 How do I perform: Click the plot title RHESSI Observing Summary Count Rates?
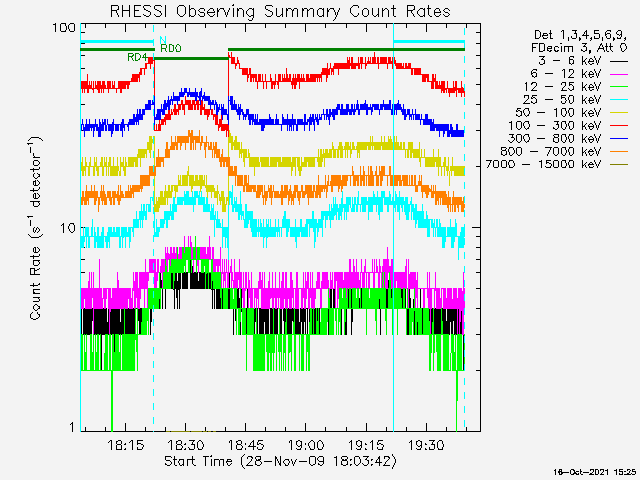(x=280, y=11)
